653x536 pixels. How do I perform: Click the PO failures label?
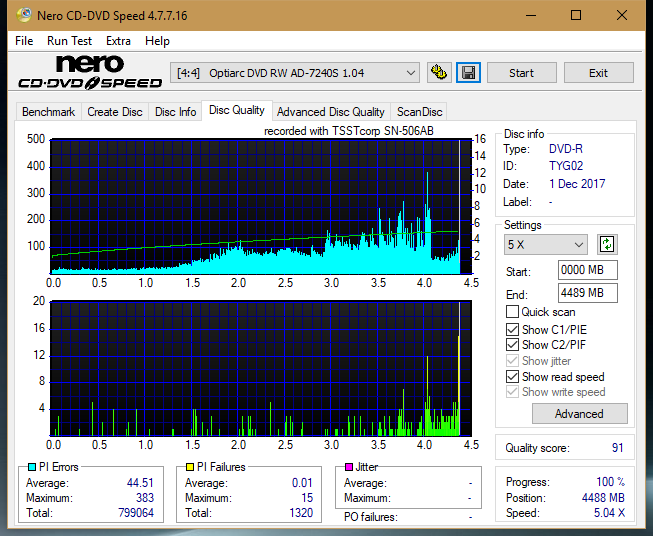coord(371,517)
